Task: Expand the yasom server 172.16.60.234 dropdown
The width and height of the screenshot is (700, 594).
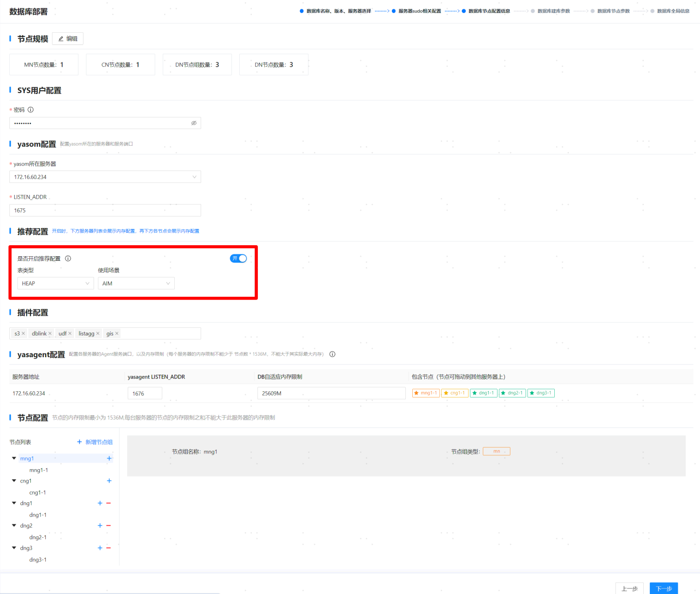Action: [105, 177]
